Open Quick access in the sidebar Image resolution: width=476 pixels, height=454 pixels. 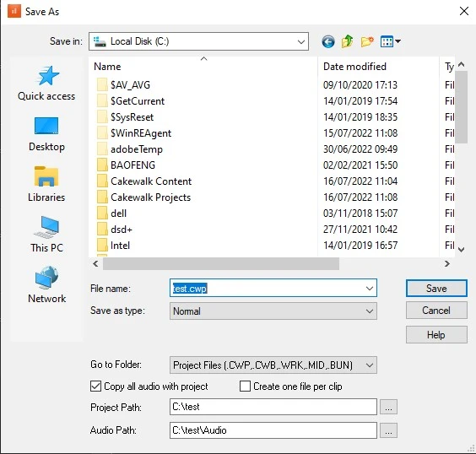(46, 84)
